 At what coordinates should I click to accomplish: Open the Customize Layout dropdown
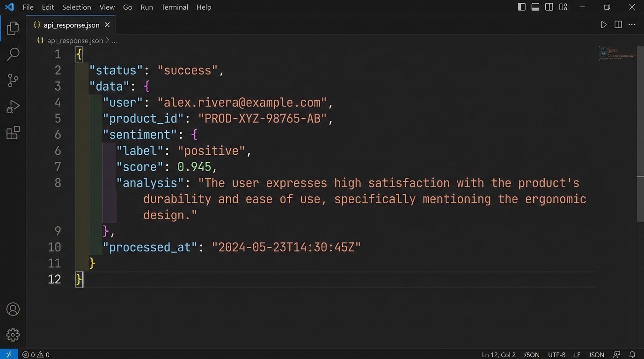click(563, 7)
